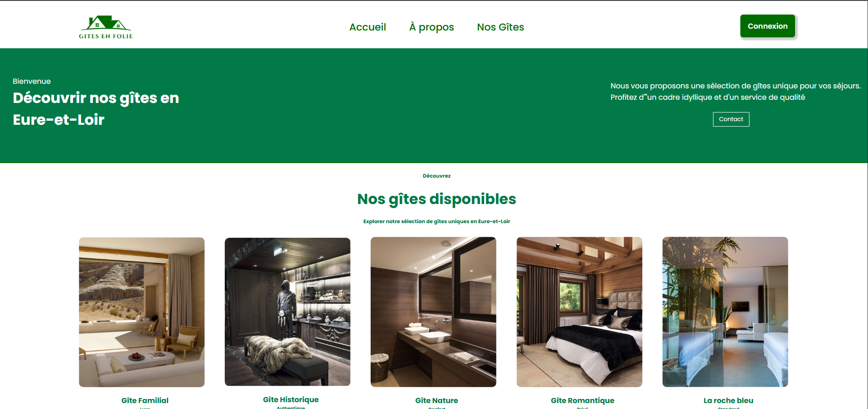The image size is (868, 409).
Task: Open the Gîte Familial photo
Action: point(142,312)
